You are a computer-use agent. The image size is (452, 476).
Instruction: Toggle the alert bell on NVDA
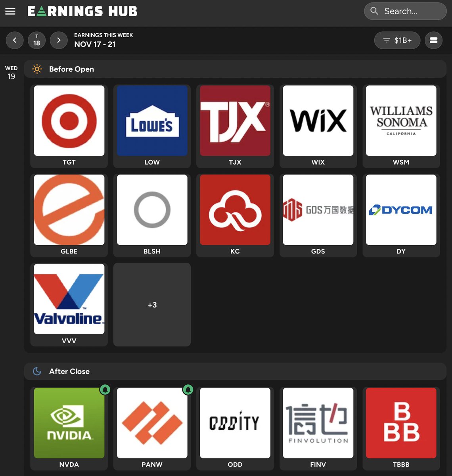tap(105, 390)
